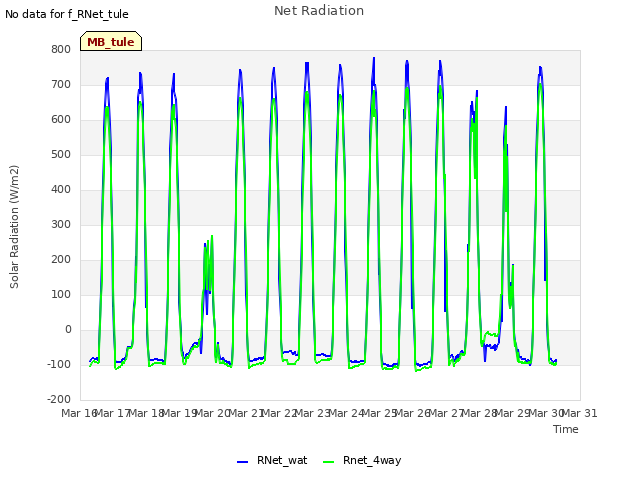
Task: Click the 100 y-axis tick label
Action: (61, 294)
